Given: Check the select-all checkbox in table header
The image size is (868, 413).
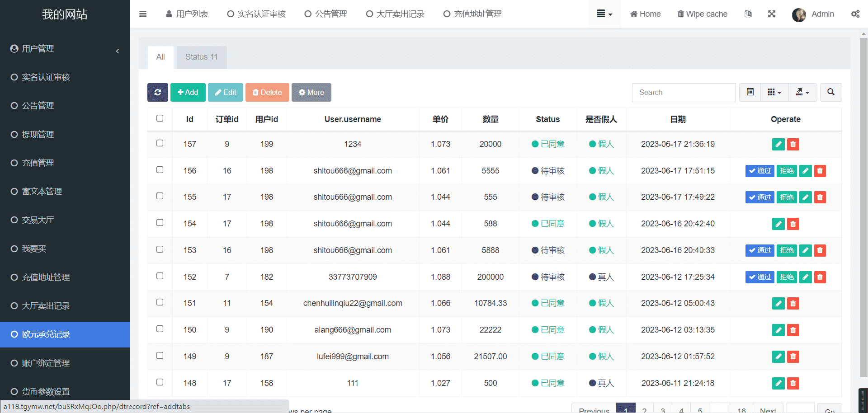Looking at the screenshot, I should (x=160, y=118).
